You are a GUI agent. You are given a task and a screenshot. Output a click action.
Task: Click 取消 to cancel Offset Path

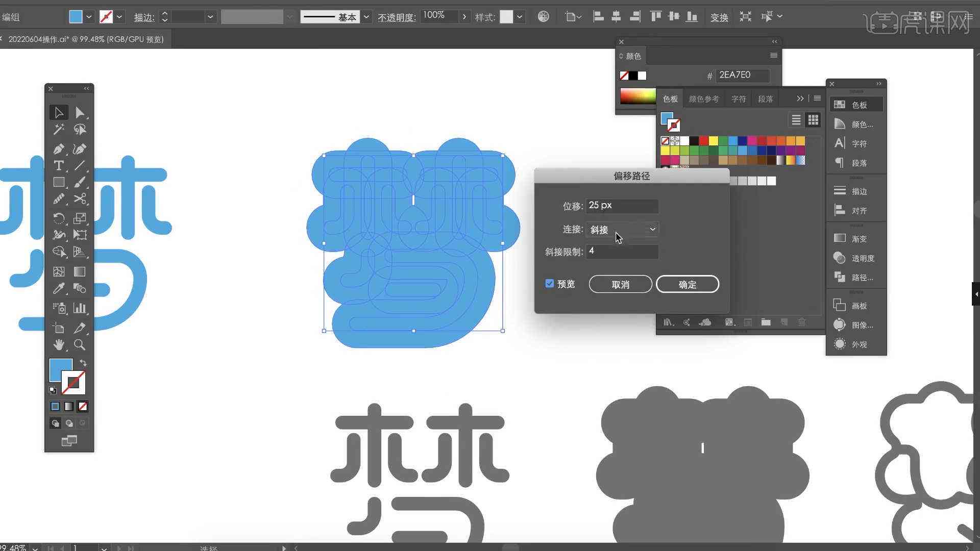pyautogui.click(x=621, y=284)
